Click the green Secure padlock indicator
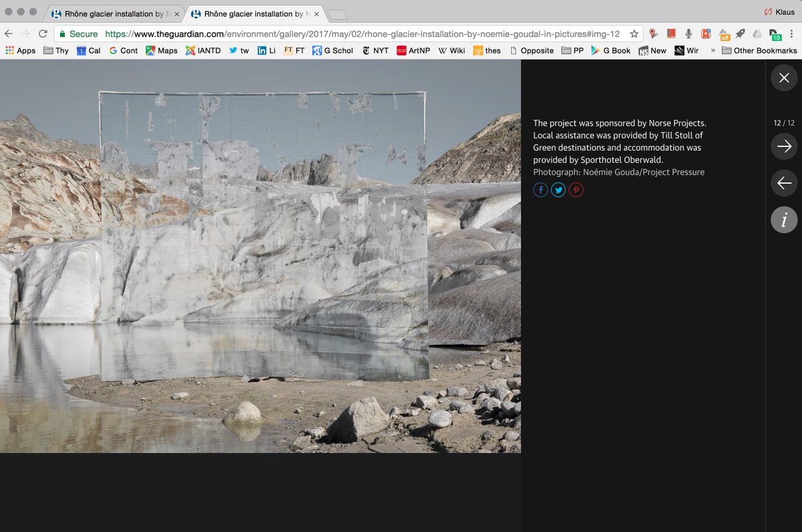Screen dimensions: 802x532 coord(78,33)
